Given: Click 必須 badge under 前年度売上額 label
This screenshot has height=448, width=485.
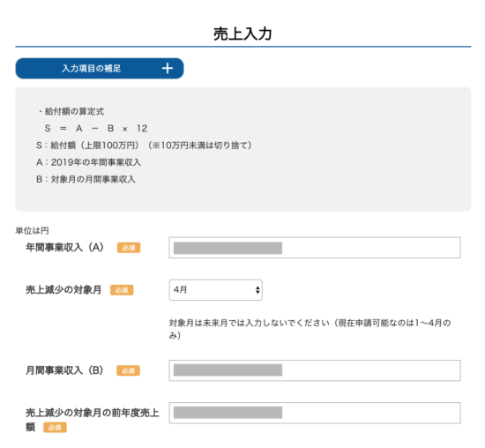Looking at the screenshot, I should [x=55, y=428].
